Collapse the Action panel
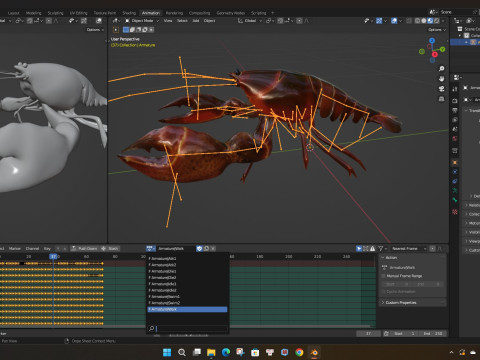 tap(413, 258)
